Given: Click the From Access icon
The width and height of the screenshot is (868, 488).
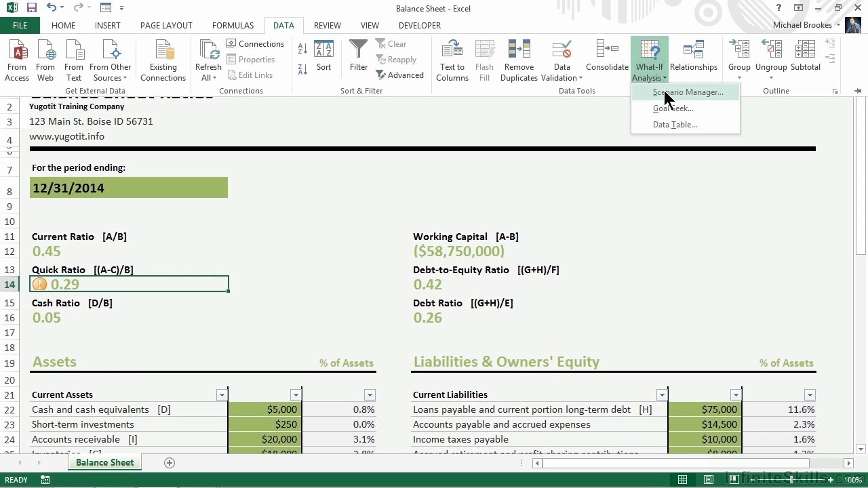Looking at the screenshot, I should coord(17,61).
